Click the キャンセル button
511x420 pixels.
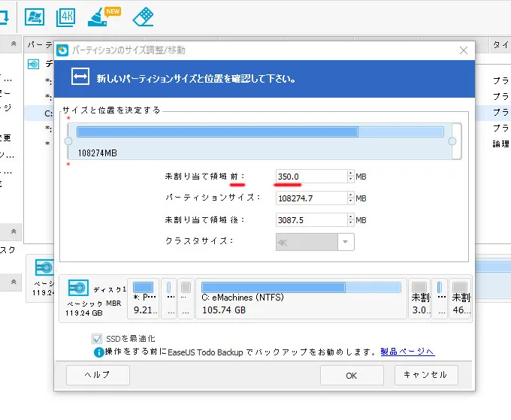(x=425, y=374)
